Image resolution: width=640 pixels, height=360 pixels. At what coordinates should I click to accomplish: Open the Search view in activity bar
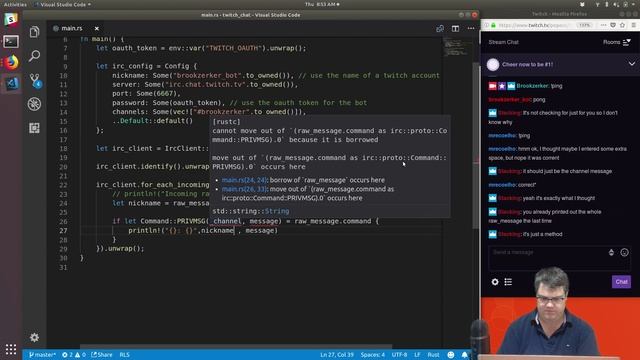point(34,56)
